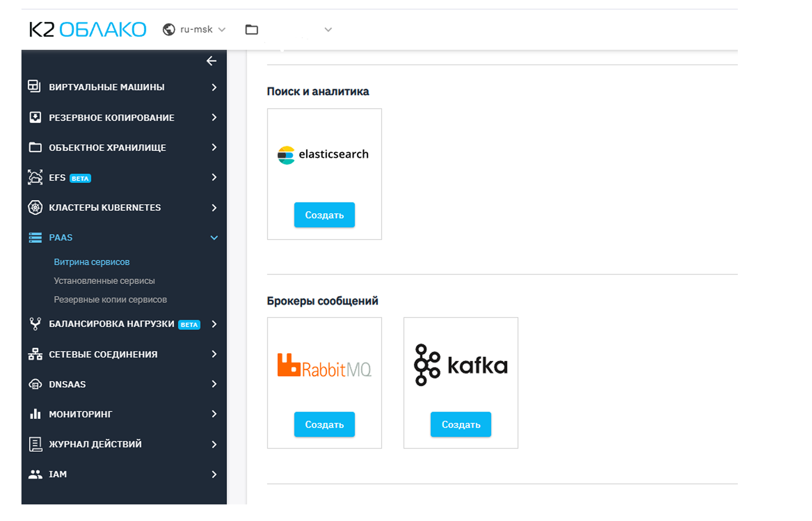Expand the IAM menu chevron
Screen dimensions: 812x521
click(214, 474)
